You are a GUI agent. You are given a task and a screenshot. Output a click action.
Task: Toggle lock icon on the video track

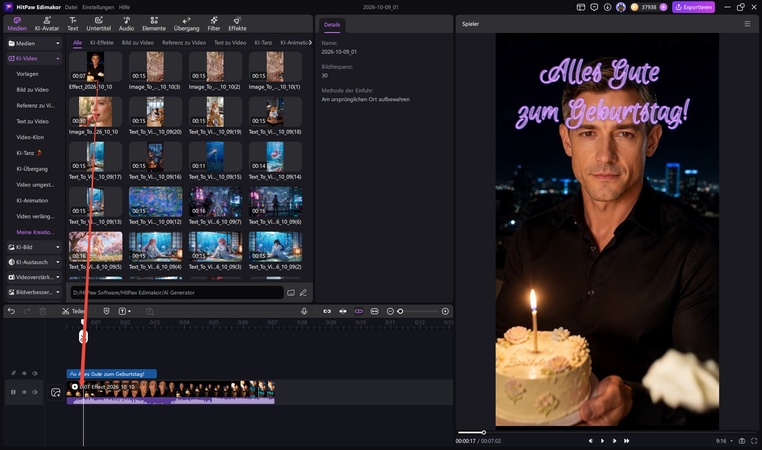13,392
